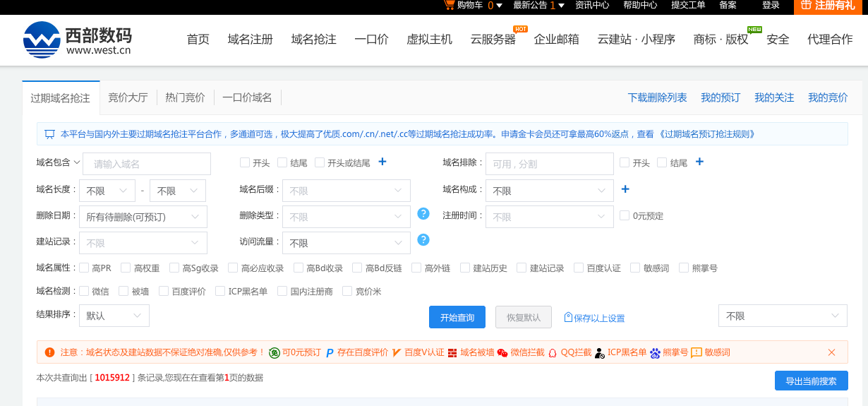Open help icon next to 删除类型
This screenshot has width=868, height=406.
(423, 213)
